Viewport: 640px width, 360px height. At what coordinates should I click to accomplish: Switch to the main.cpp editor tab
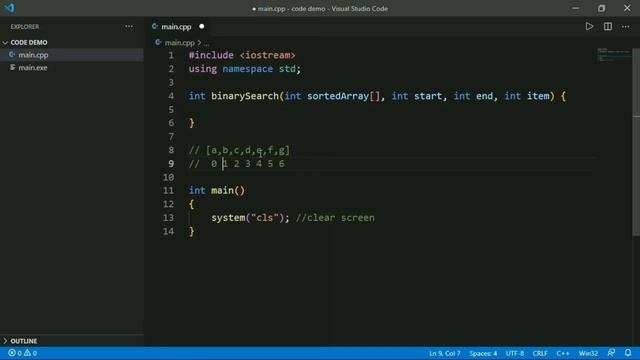(x=178, y=27)
